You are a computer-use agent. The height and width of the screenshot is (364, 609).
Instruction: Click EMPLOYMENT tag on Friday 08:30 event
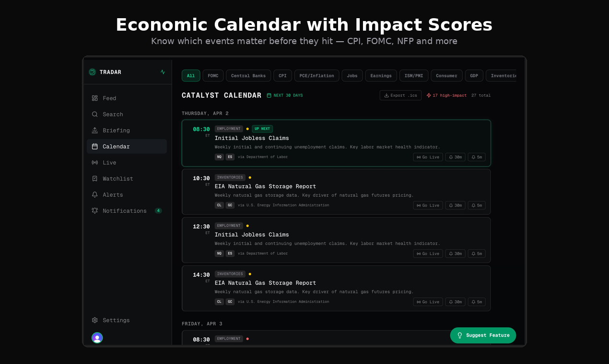[229, 339]
